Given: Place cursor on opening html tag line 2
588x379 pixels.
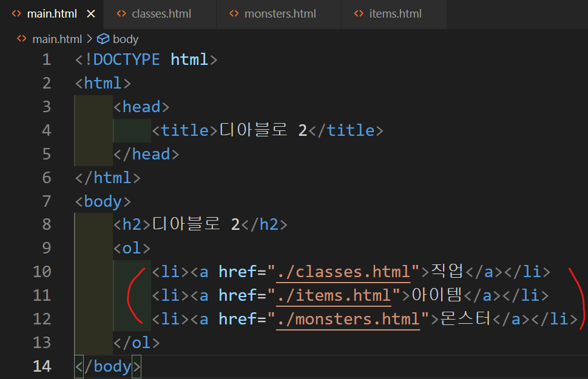Looking at the screenshot, I should pos(103,83).
